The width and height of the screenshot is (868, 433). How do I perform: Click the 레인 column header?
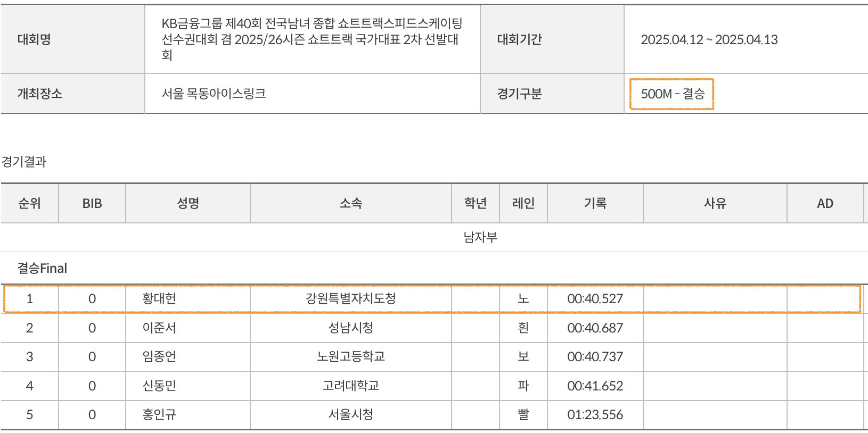click(x=523, y=204)
